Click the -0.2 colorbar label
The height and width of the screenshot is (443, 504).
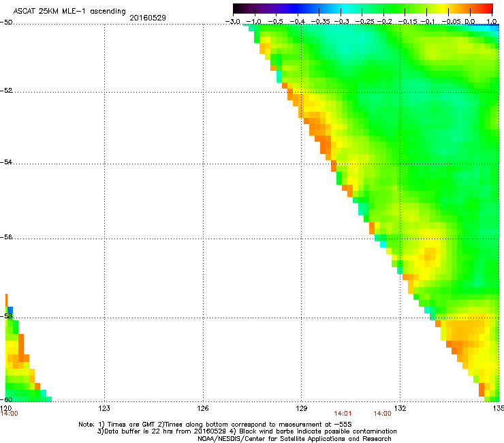(x=385, y=22)
